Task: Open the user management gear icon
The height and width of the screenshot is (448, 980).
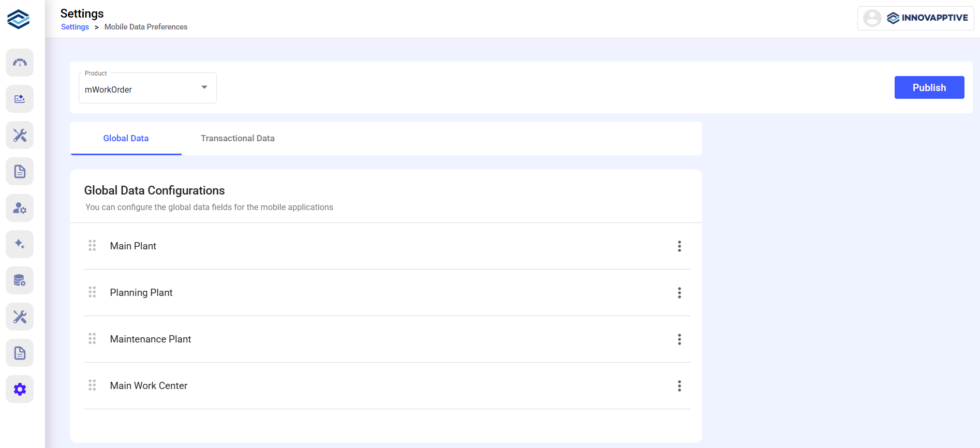Action: (20, 208)
